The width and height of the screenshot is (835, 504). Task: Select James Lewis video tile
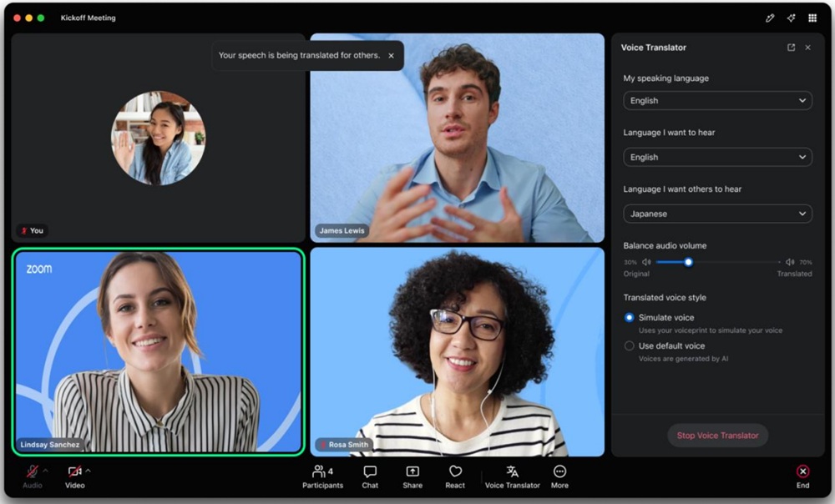click(458, 138)
